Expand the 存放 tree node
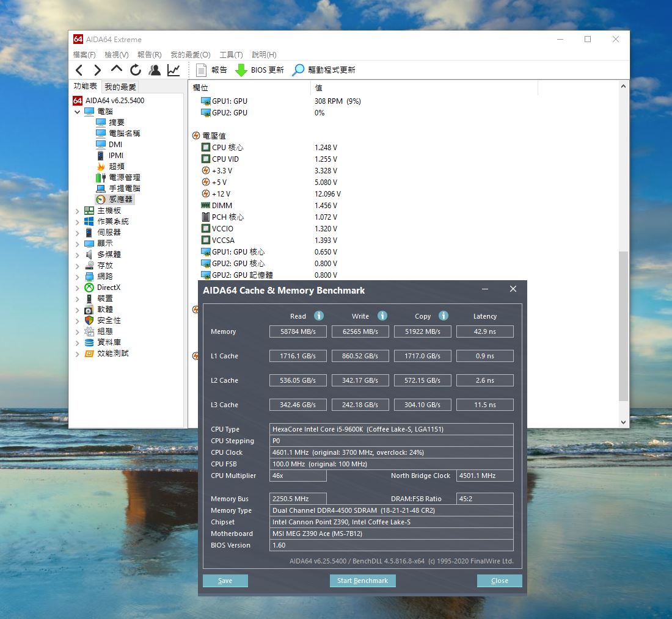Image resolution: width=672 pixels, height=619 pixels. 77,266
